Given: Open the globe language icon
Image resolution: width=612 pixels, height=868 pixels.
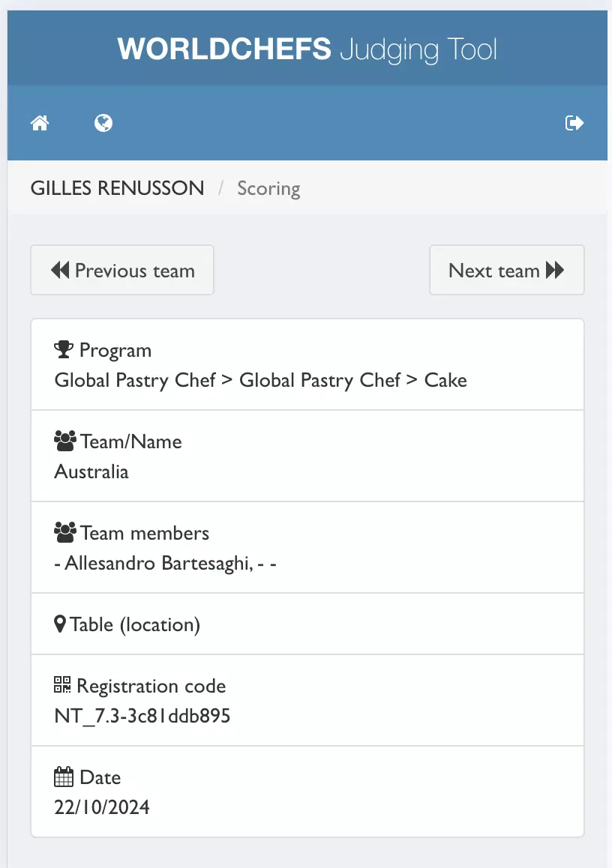Looking at the screenshot, I should tap(103, 123).
